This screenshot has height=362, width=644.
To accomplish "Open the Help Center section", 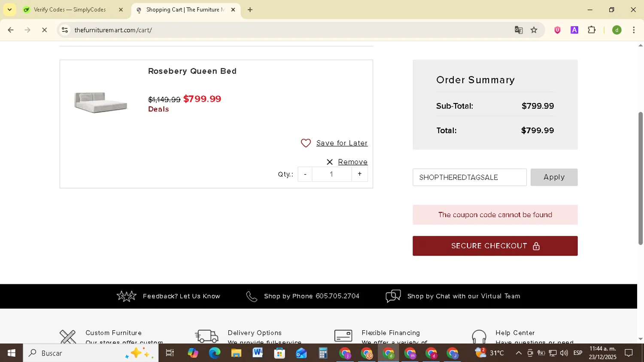I will coord(515,333).
